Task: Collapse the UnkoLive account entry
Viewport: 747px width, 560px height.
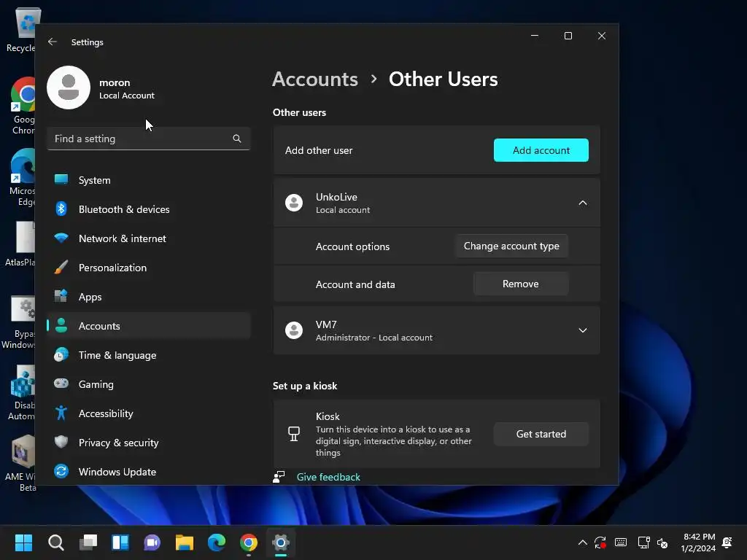Action: (582, 203)
